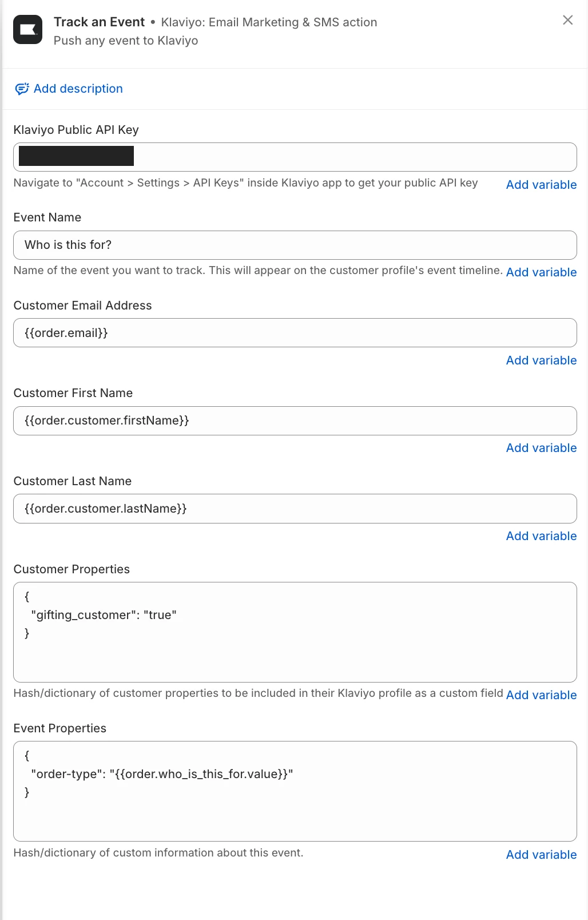Screen dimensions: 588x920
Task: Click the Customer Properties text area
Action: coord(295,632)
